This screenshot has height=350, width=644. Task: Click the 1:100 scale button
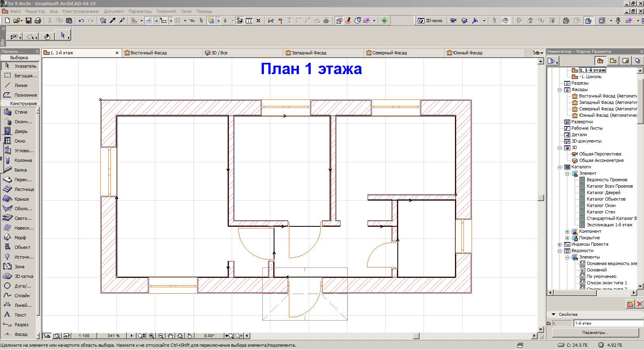84,336
